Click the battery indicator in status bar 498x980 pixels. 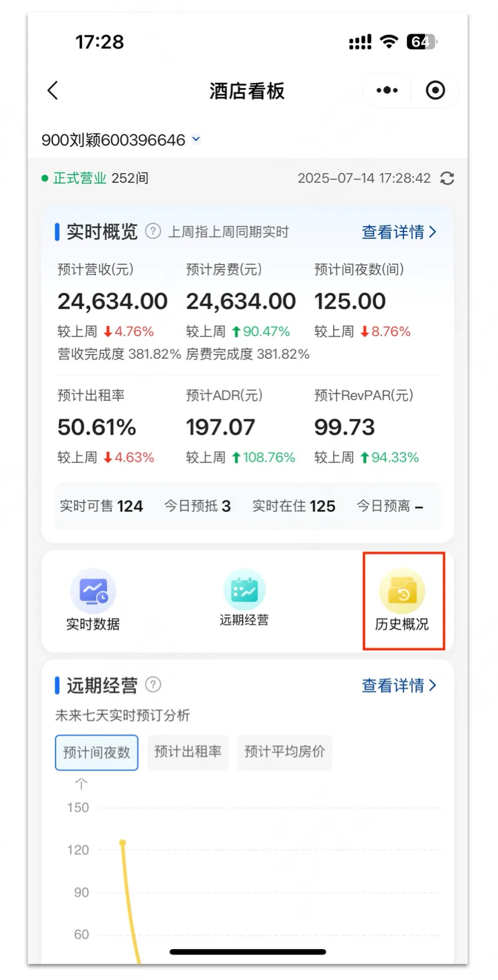click(422, 42)
